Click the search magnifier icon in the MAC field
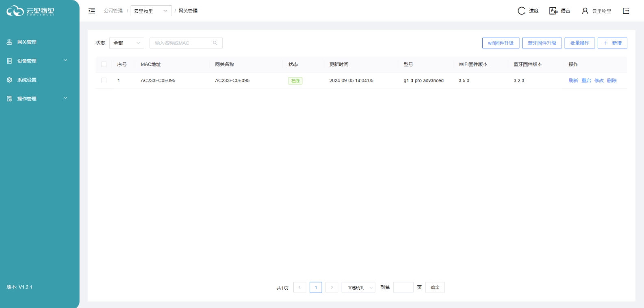 coord(215,43)
